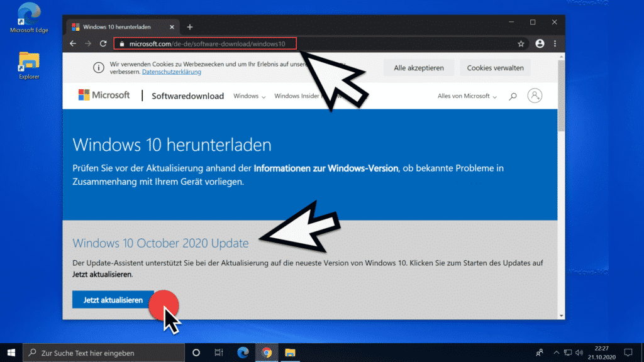This screenshot has height=362, width=644.
Task: Select the Windows 10 herunterladen tab
Action: pos(121,27)
